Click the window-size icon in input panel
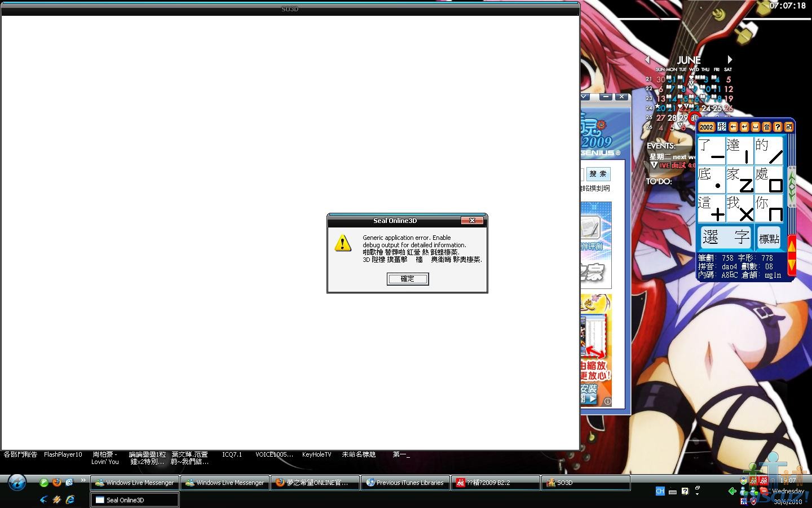Image resolution: width=812 pixels, height=508 pixels. 789,127
